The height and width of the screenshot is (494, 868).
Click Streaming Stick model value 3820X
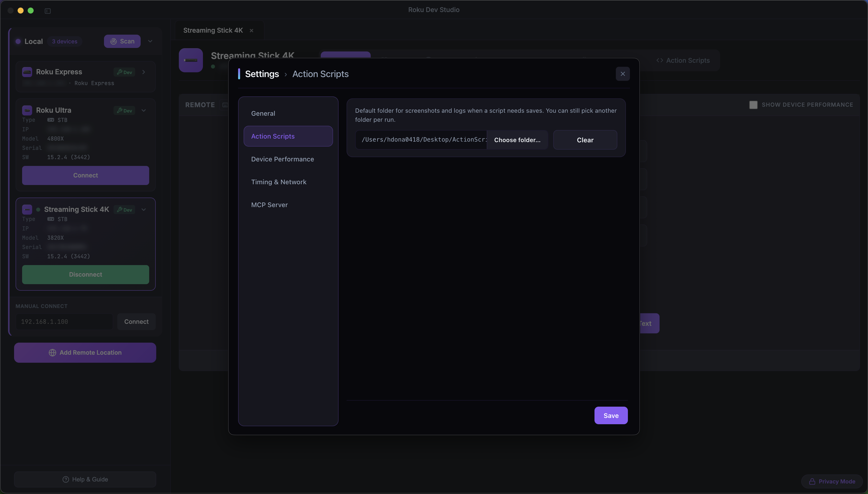[x=55, y=237]
